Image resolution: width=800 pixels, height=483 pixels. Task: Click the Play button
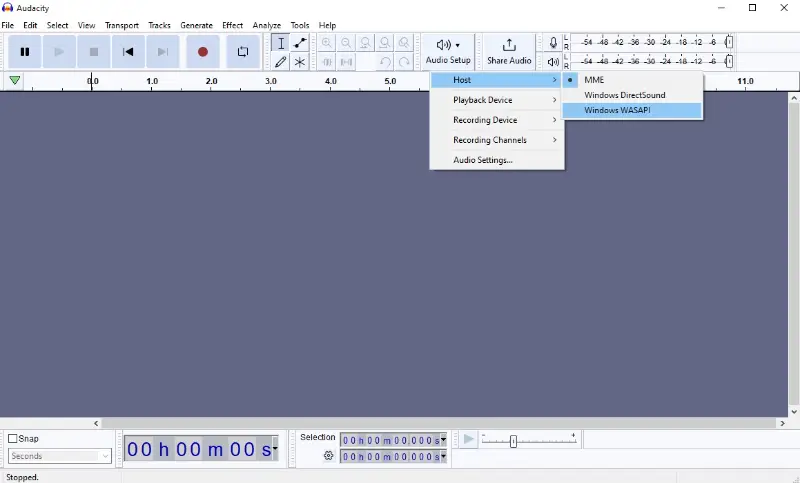click(x=59, y=52)
